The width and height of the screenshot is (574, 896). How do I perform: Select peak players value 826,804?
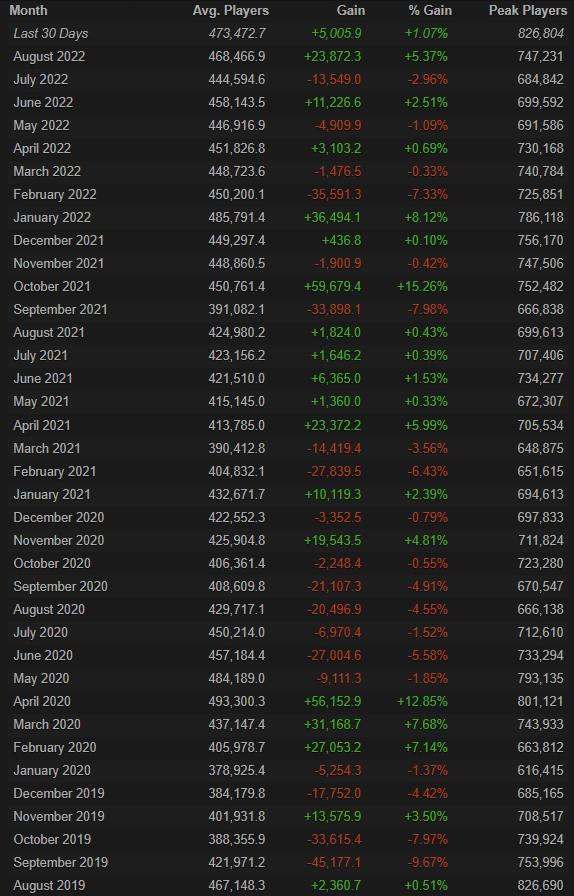pyautogui.click(x=541, y=34)
